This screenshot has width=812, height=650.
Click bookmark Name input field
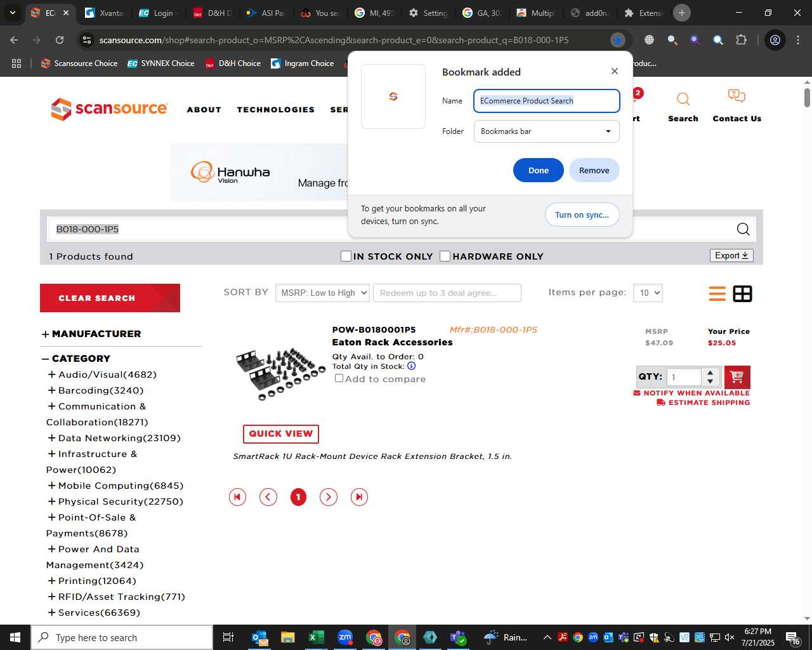pyautogui.click(x=546, y=101)
